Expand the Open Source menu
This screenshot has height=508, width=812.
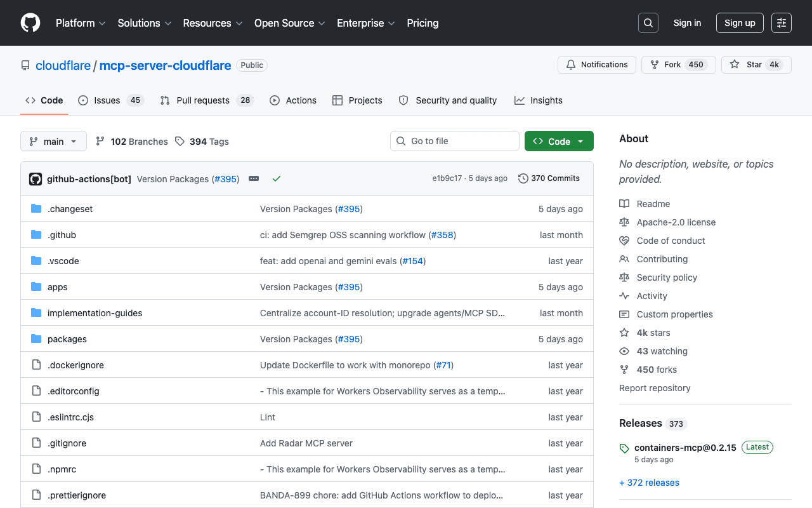(x=290, y=23)
